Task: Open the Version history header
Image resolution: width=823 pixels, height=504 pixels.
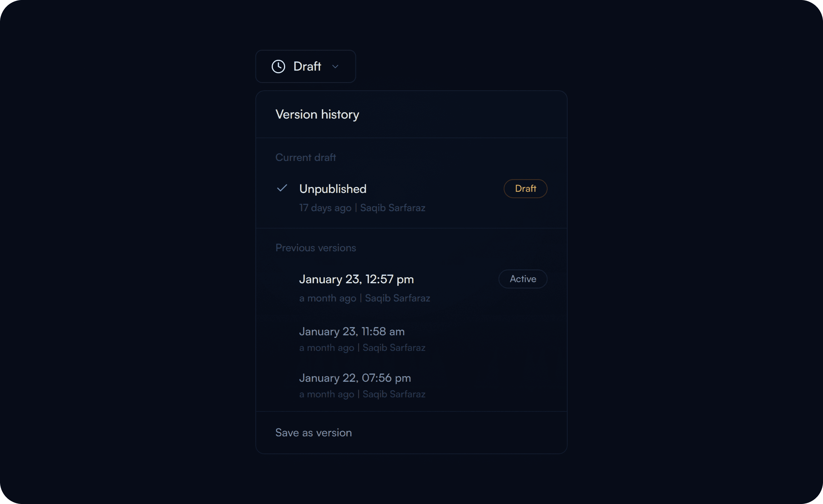Action: point(317,114)
